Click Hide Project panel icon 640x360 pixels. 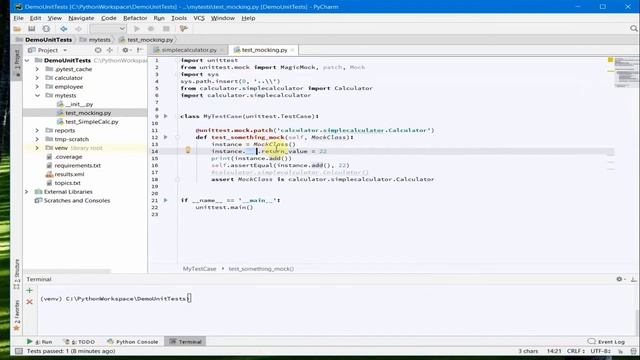click(140, 50)
